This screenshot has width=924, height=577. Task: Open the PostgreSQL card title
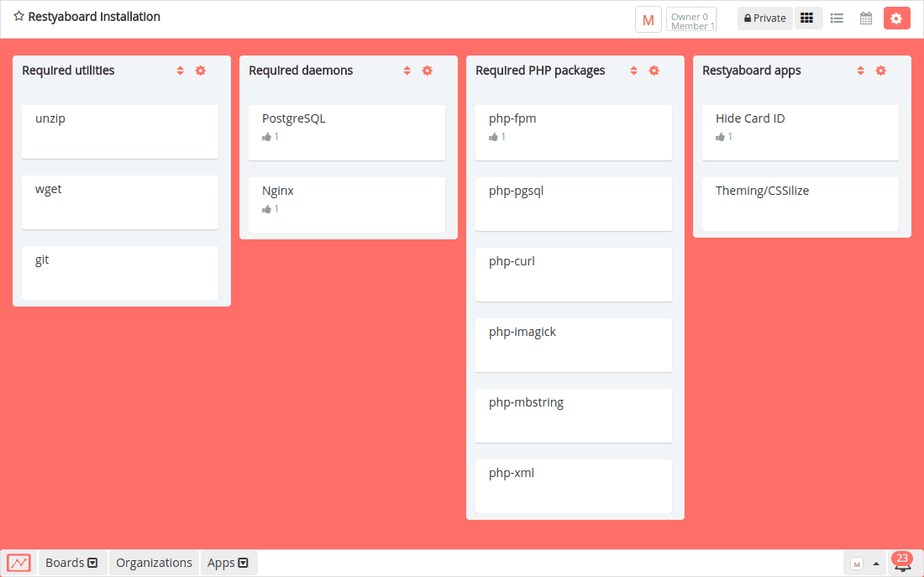[x=293, y=118]
